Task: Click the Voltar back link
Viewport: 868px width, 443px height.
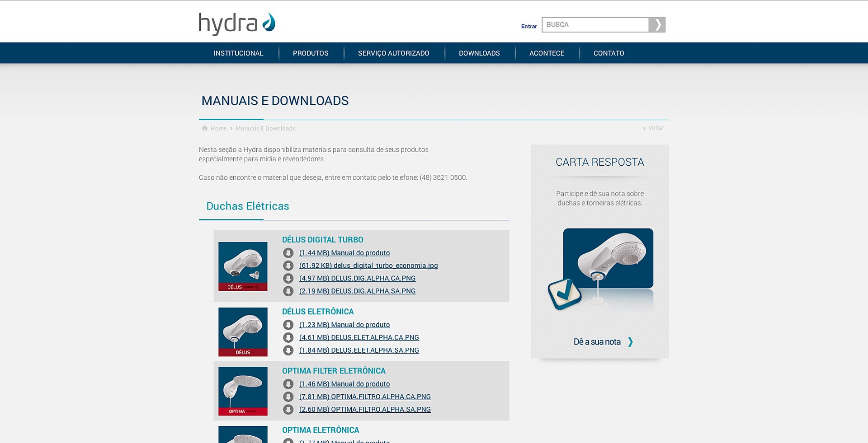Action: pos(656,128)
